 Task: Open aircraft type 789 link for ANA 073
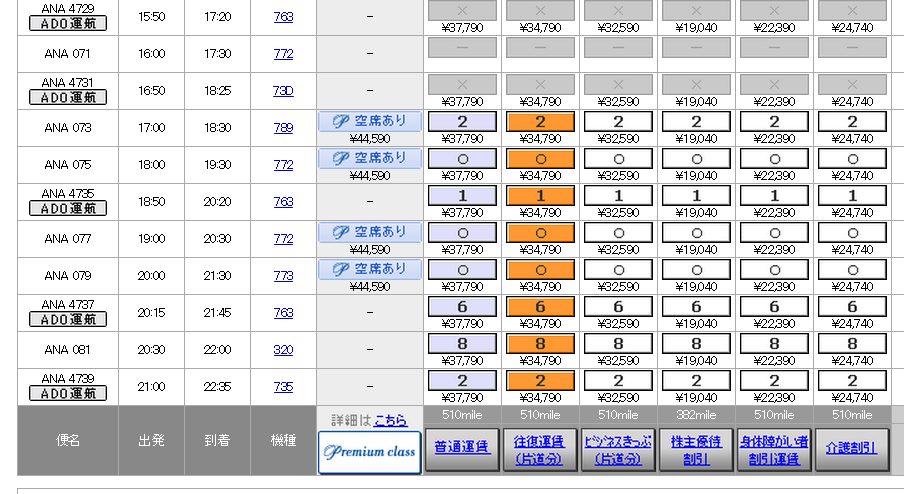283,128
